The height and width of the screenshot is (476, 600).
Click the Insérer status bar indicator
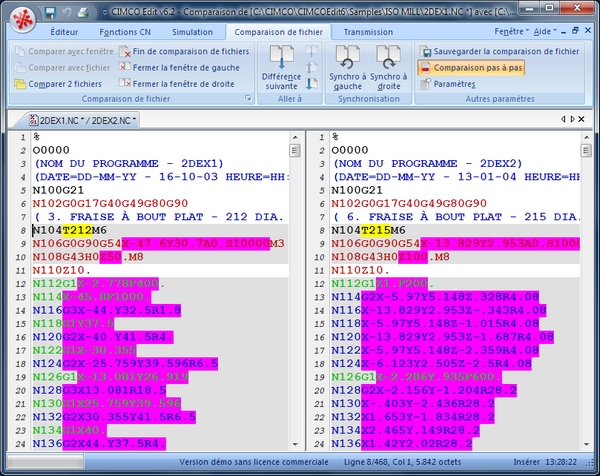(527, 462)
